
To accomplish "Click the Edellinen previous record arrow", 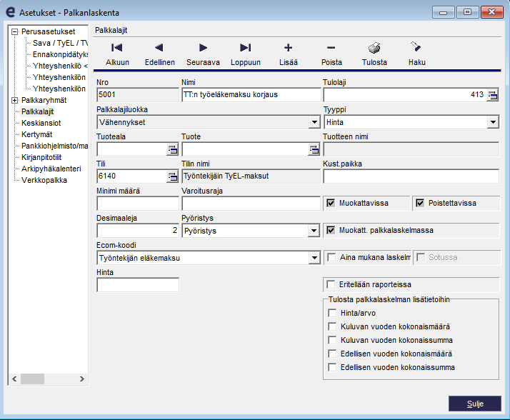I will coord(159,54).
